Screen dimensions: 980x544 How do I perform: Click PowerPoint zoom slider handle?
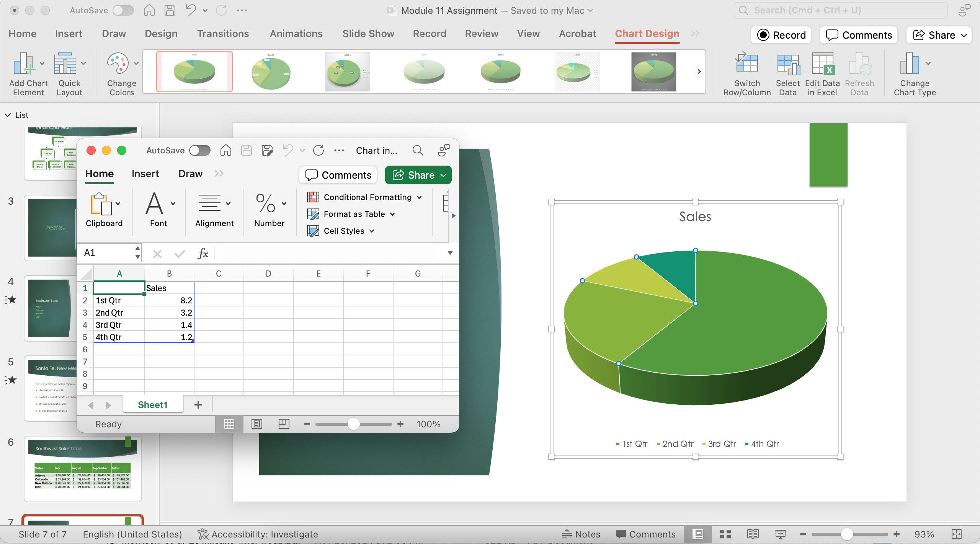(847, 534)
